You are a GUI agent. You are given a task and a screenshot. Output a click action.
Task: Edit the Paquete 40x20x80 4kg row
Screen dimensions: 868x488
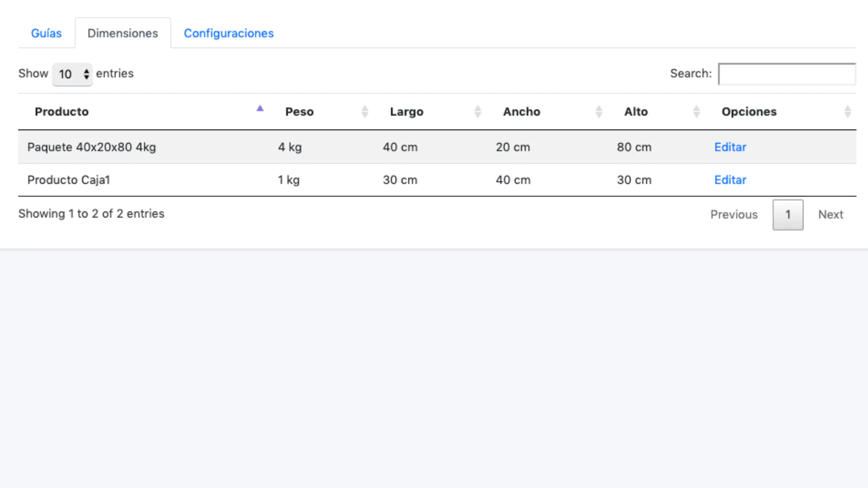[730, 147]
